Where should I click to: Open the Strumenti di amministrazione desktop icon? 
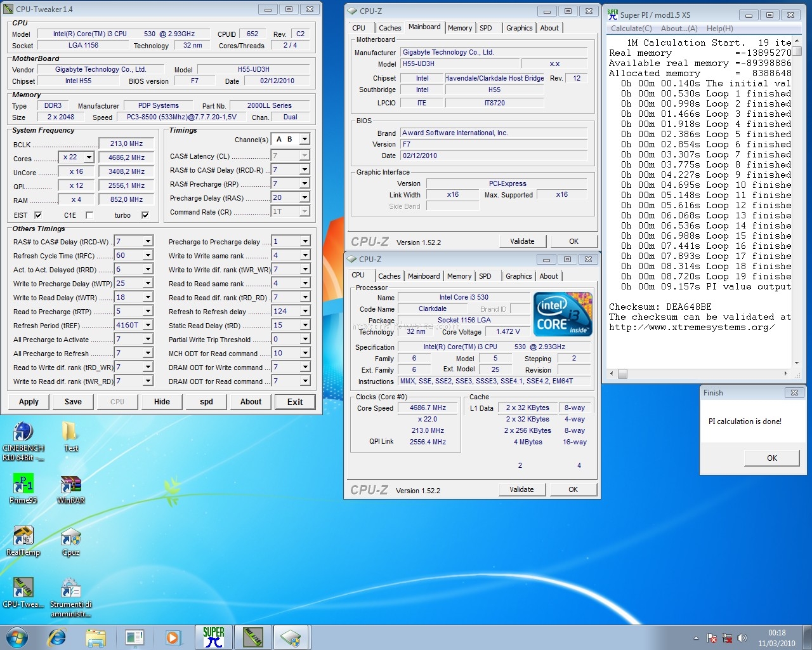70,597
